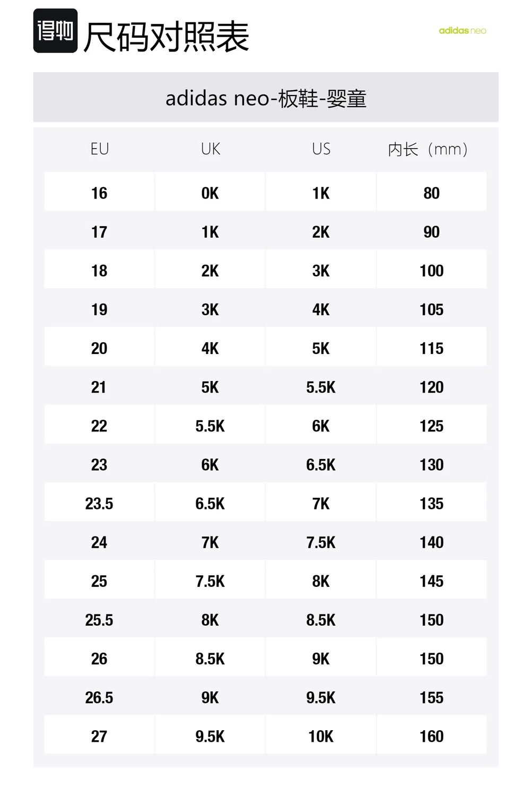
Task: Select the 160 inner length cell
Action: (x=432, y=737)
